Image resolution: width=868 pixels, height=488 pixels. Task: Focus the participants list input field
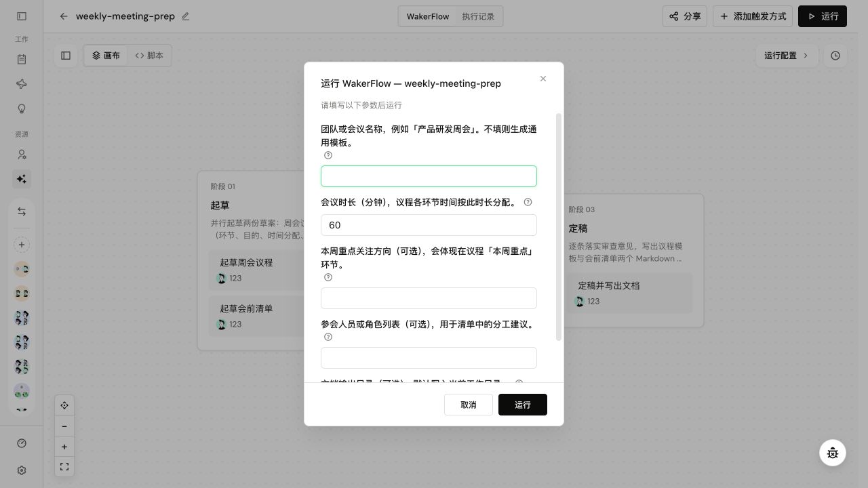pos(429,358)
